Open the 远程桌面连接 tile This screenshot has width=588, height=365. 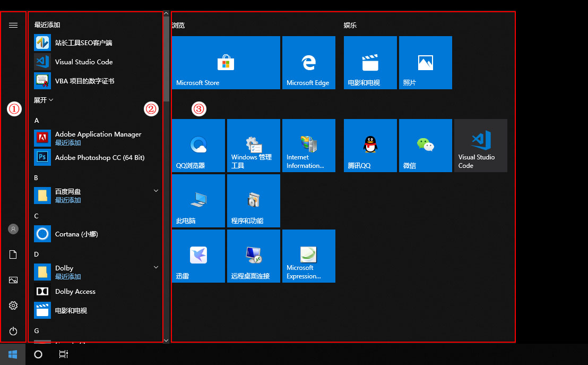click(254, 256)
